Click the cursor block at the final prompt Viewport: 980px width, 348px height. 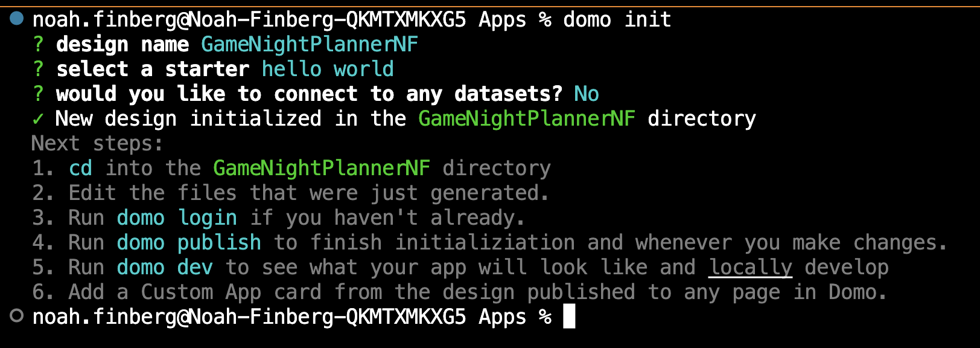point(569,316)
